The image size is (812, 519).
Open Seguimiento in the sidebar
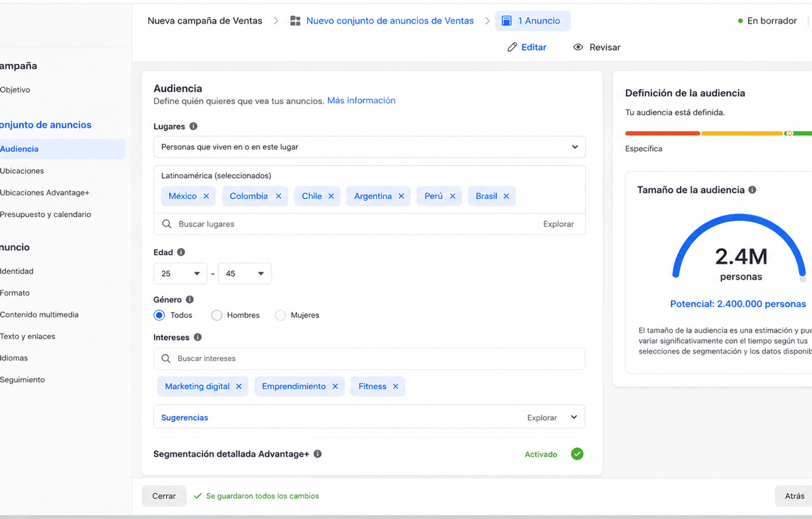pyautogui.click(x=22, y=380)
